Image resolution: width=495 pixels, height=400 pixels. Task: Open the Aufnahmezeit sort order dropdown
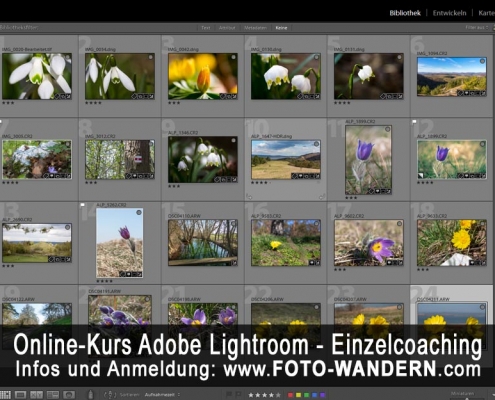coord(162,395)
